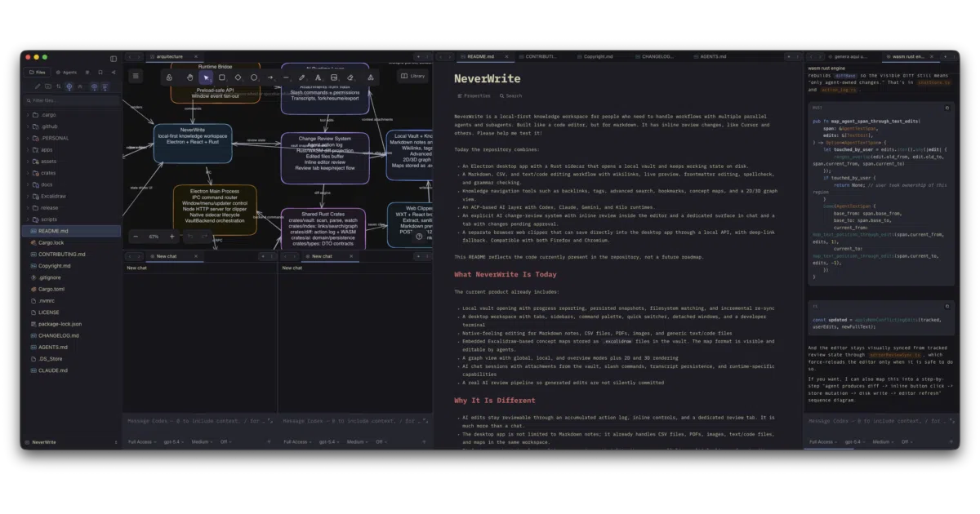Expand the apps folder
Viewport: 980px width, 514px height.
click(x=72, y=149)
